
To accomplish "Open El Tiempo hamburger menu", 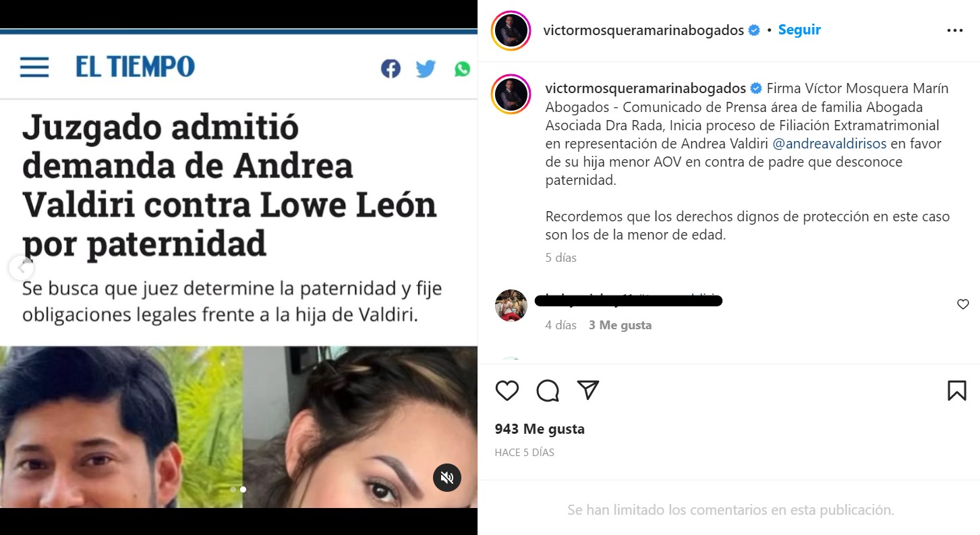I will click(x=34, y=67).
